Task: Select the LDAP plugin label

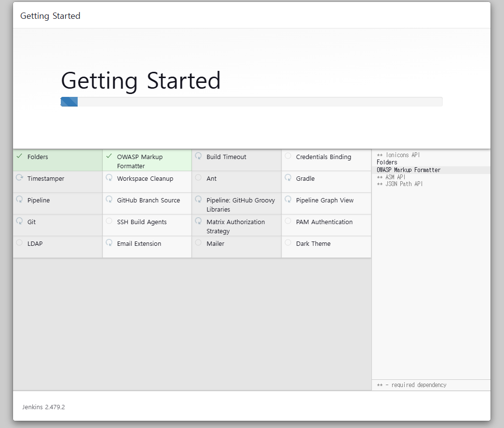Action: pyautogui.click(x=35, y=243)
